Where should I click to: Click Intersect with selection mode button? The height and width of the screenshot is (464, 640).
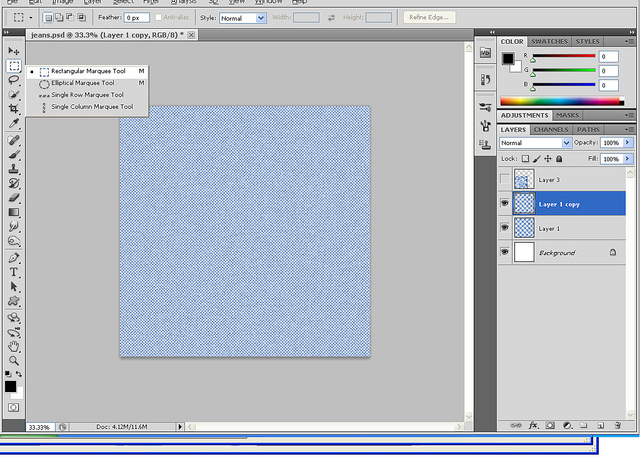tap(82, 18)
